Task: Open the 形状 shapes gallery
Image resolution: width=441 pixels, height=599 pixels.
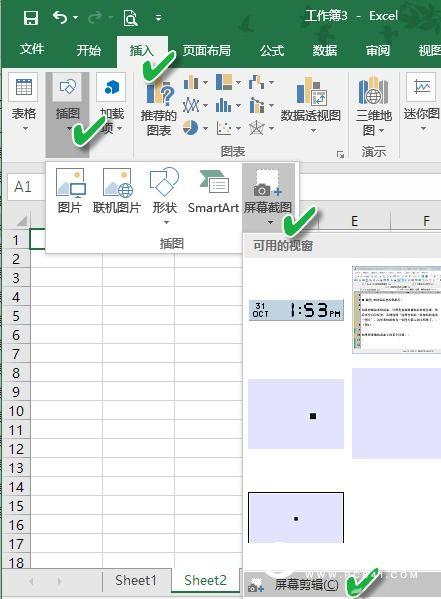Action: pos(164,196)
